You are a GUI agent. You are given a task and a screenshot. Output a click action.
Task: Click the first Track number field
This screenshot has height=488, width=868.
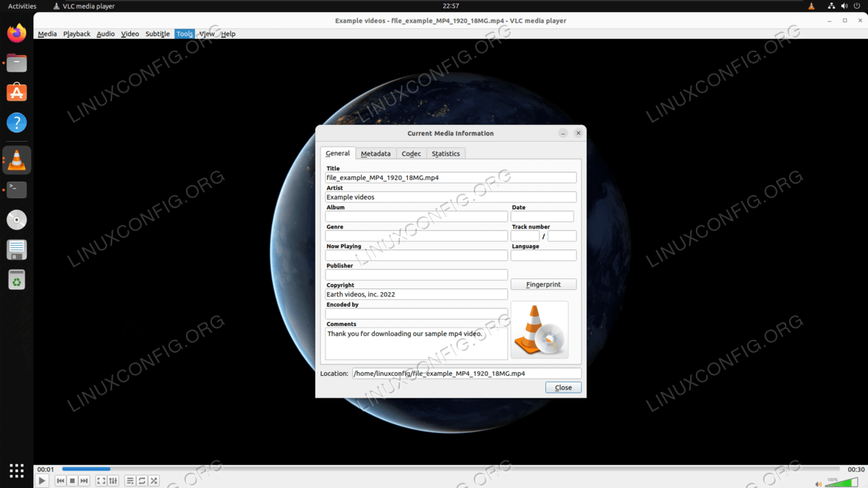pos(525,236)
